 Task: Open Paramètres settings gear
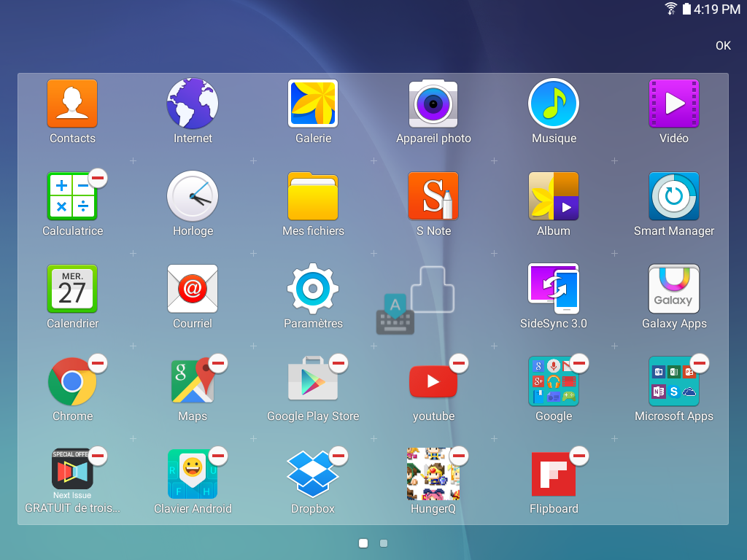pos(313,289)
